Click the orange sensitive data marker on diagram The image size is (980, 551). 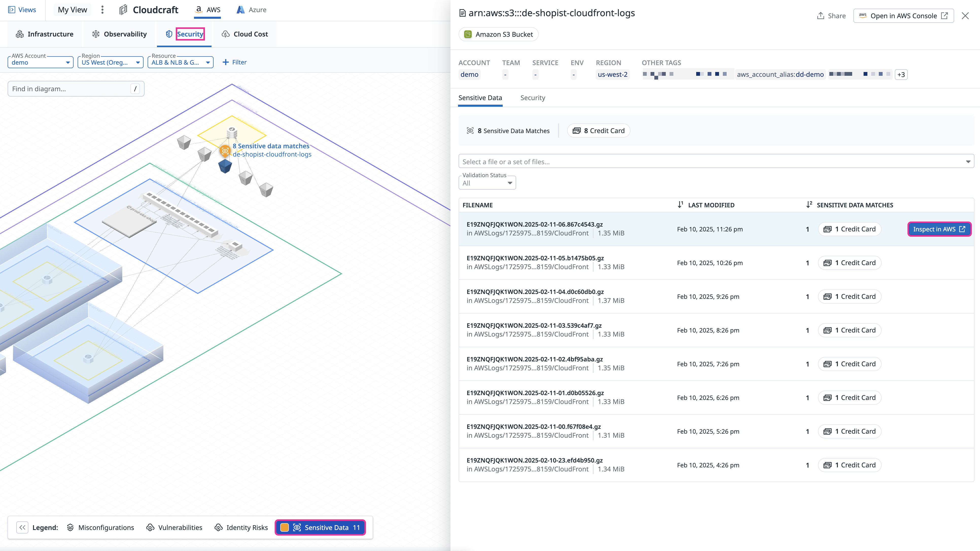(x=225, y=151)
